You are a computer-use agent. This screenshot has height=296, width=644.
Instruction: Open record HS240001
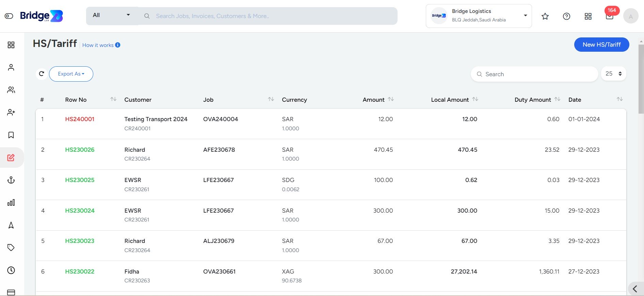point(80,119)
